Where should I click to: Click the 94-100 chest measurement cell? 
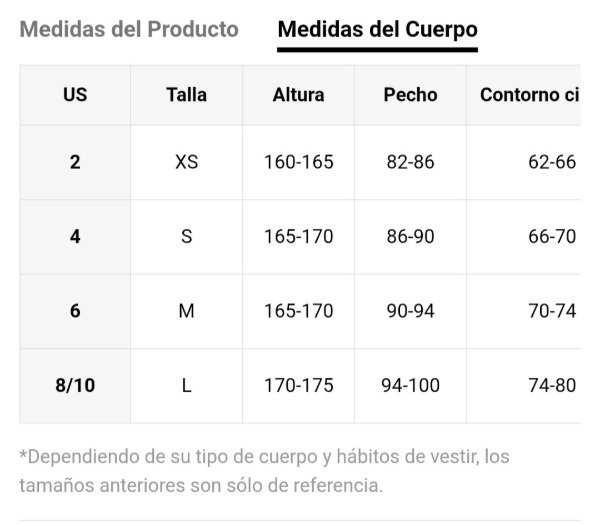[x=410, y=385]
